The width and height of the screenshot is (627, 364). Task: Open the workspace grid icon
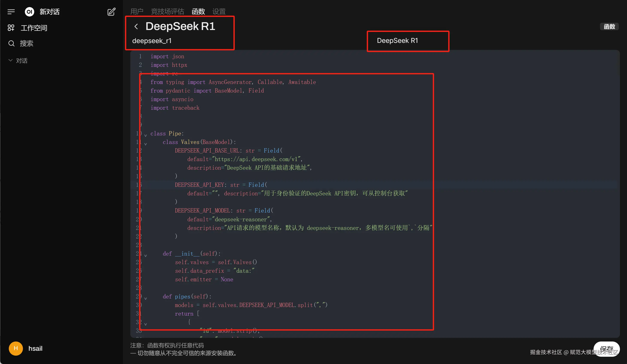click(x=11, y=28)
